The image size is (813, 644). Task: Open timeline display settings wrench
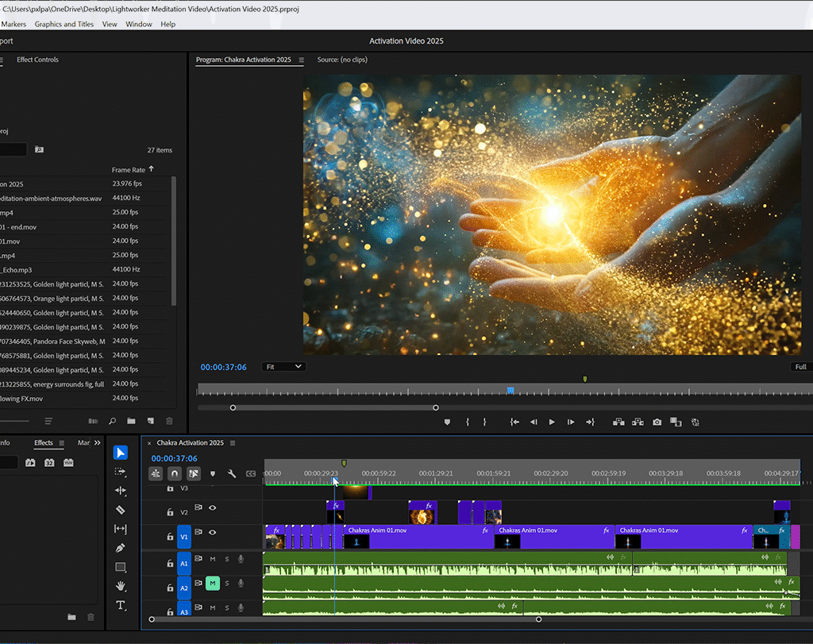point(232,474)
